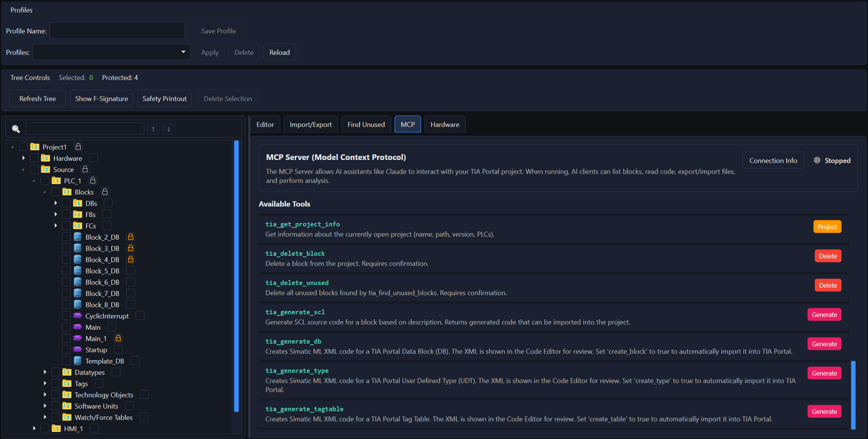The image size is (868, 439).
Task: Click the Template_DB database icon
Action: click(77, 361)
